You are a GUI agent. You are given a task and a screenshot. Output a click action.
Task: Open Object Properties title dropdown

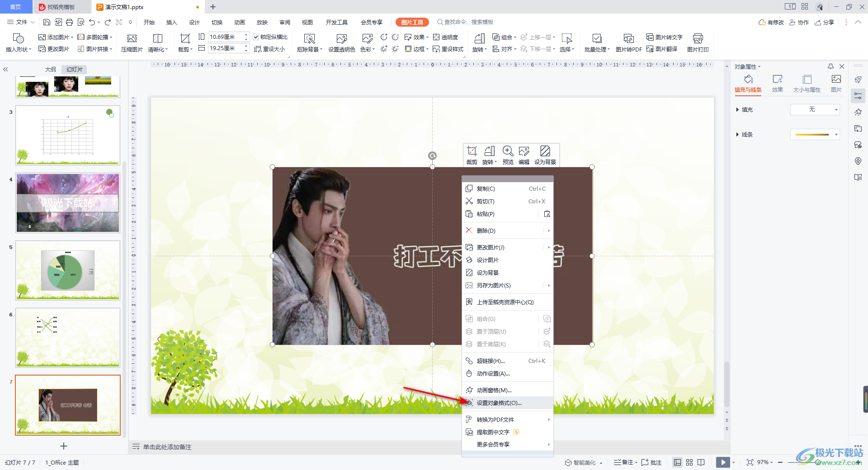(748, 66)
